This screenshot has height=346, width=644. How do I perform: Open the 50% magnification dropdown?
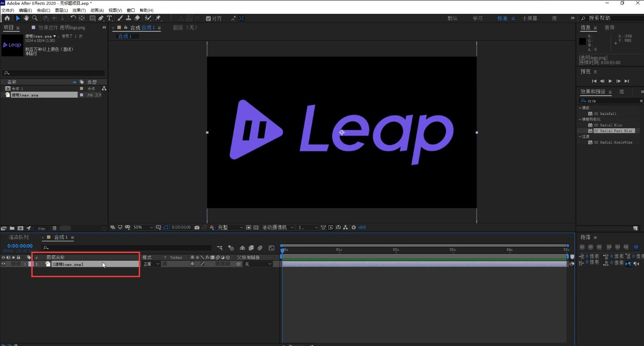click(143, 228)
